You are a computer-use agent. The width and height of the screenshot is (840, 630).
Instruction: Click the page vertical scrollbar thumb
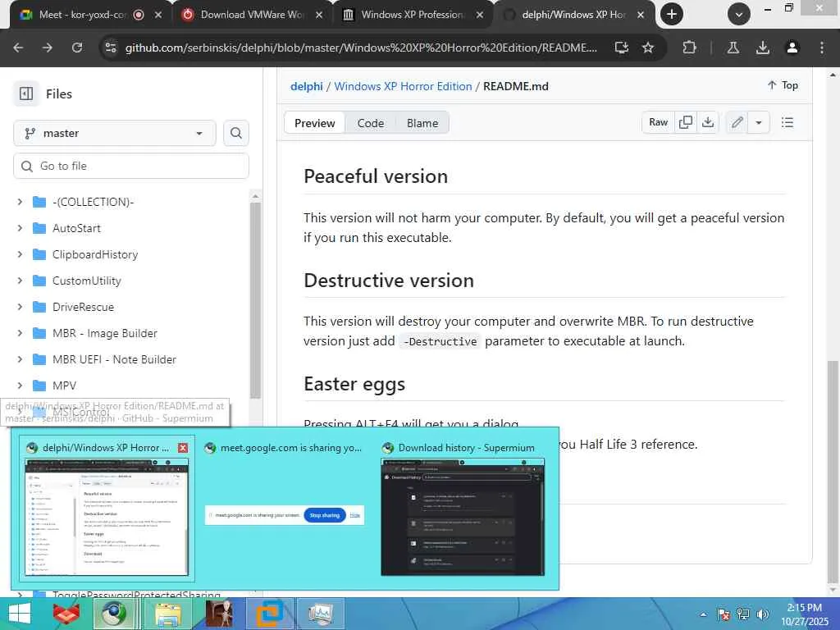coord(832,472)
